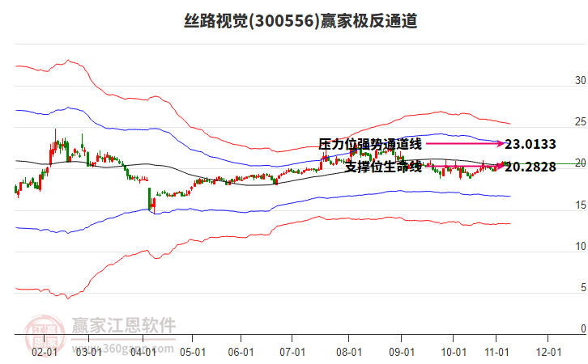Click the 12-01 date axis label
This screenshot has width=588, height=364.
tap(548, 352)
